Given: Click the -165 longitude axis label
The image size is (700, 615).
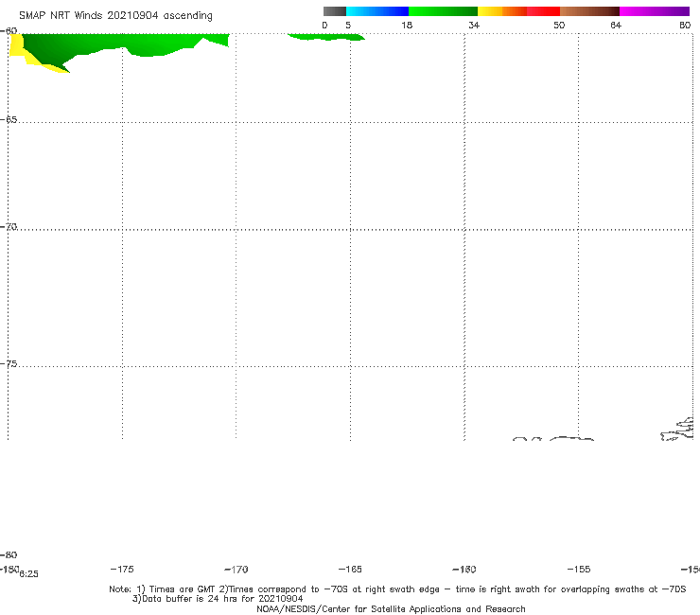Looking at the screenshot, I should click(350, 570).
